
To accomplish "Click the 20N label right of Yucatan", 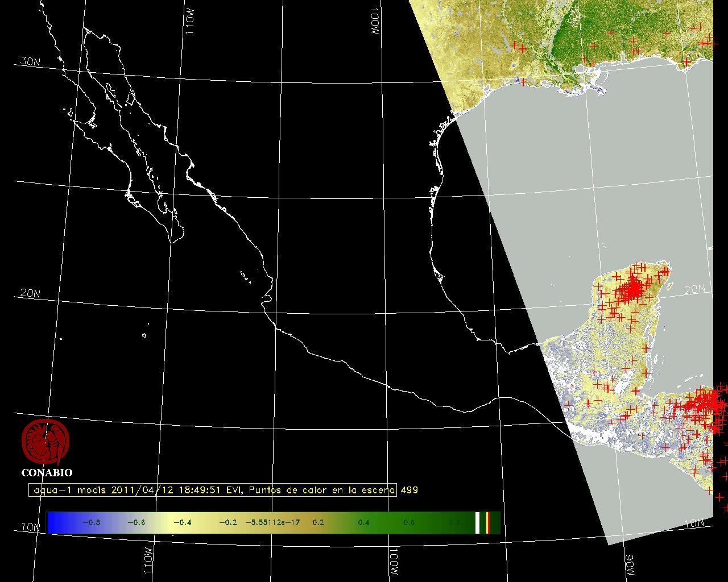I will click(694, 289).
